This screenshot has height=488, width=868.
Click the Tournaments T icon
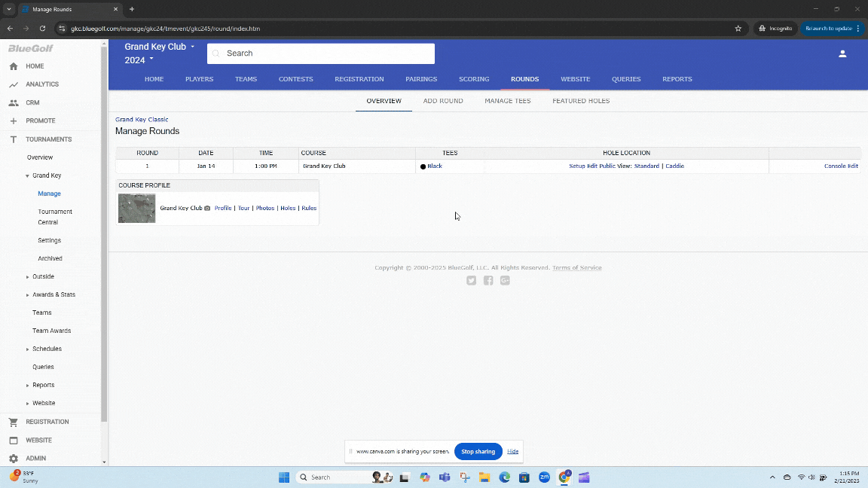pos(14,139)
